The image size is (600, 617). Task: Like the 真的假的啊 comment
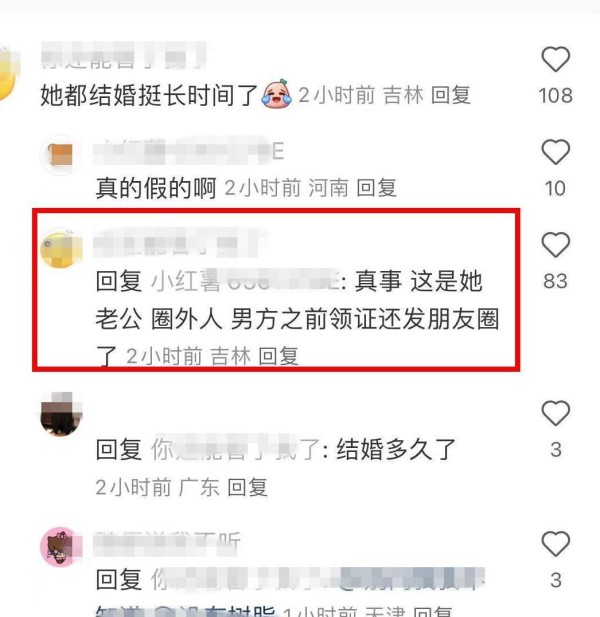556,152
